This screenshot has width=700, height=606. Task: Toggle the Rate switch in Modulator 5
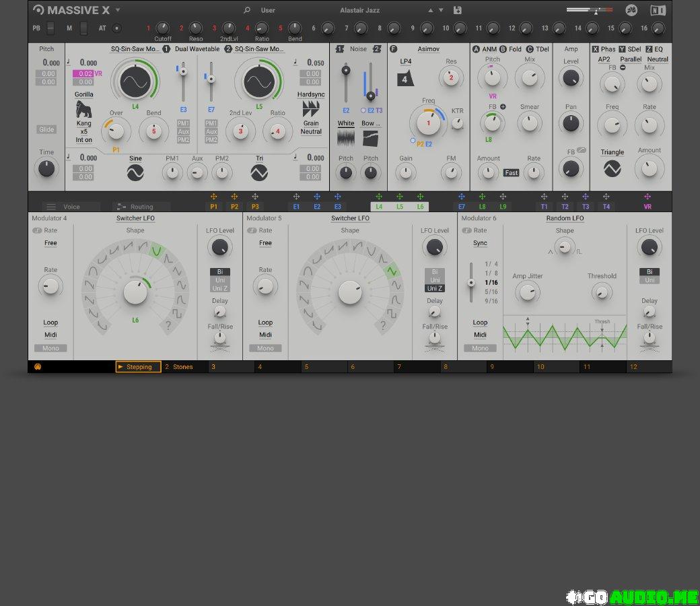tap(252, 230)
